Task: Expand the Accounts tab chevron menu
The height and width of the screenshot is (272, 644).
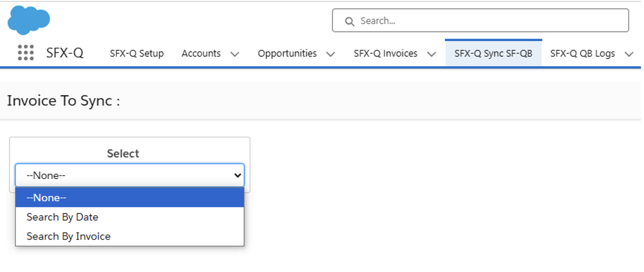Action: point(235,54)
